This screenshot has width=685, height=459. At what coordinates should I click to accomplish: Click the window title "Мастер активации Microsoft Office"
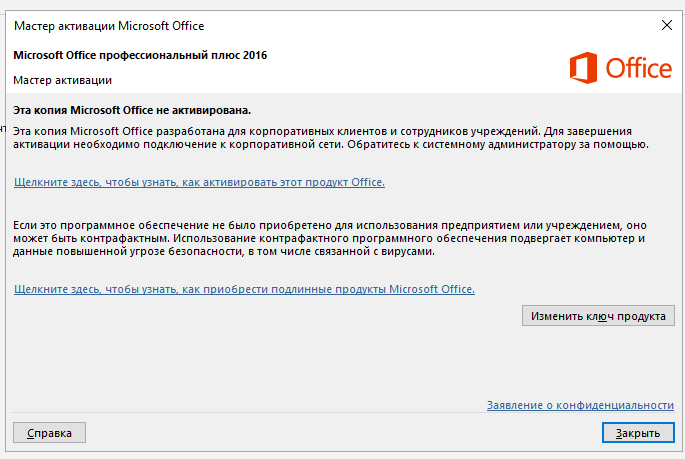pyautogui.click(x=109, y=26)
